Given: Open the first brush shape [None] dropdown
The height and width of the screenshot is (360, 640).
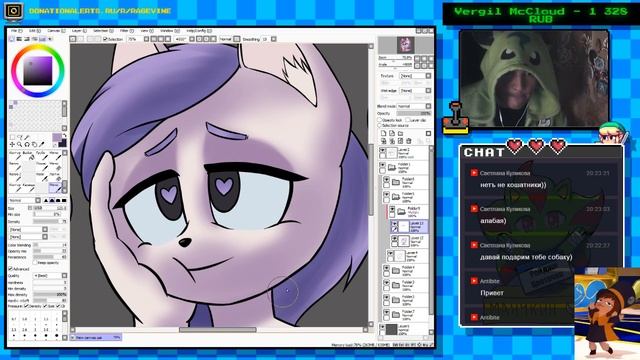Looking at the screenshot, I should pos(28,230).
